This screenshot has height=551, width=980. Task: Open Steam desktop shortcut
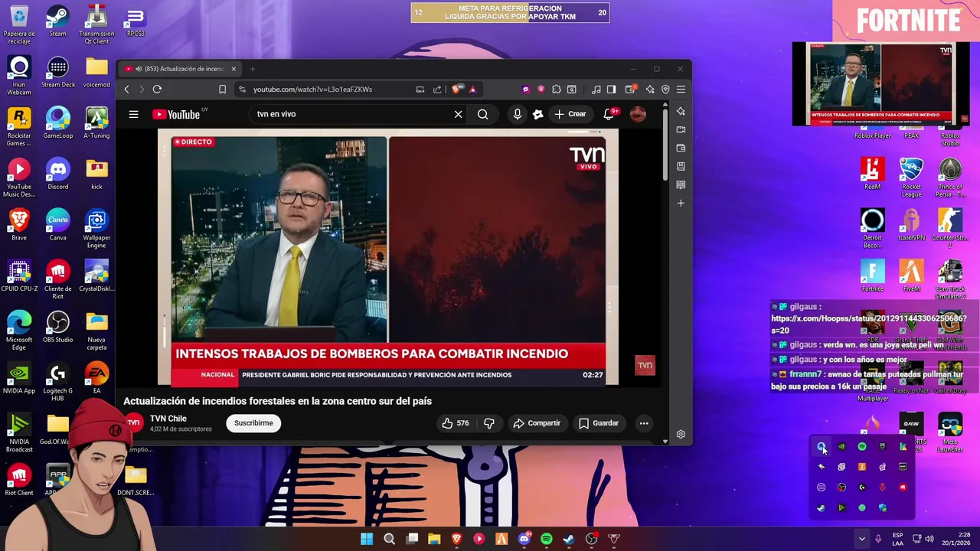(57, 21)
